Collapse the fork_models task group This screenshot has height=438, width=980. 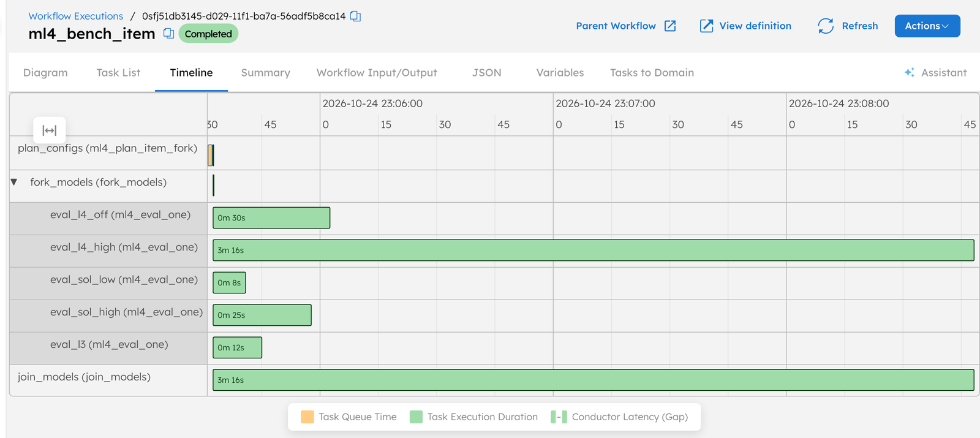coord(14,182)
